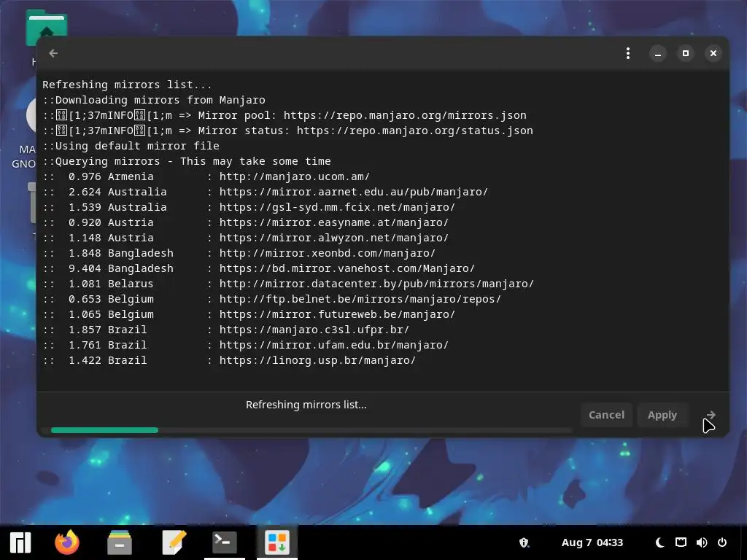747x560 pixels.
Task: Maximize the package manager window
Action: 686,53
